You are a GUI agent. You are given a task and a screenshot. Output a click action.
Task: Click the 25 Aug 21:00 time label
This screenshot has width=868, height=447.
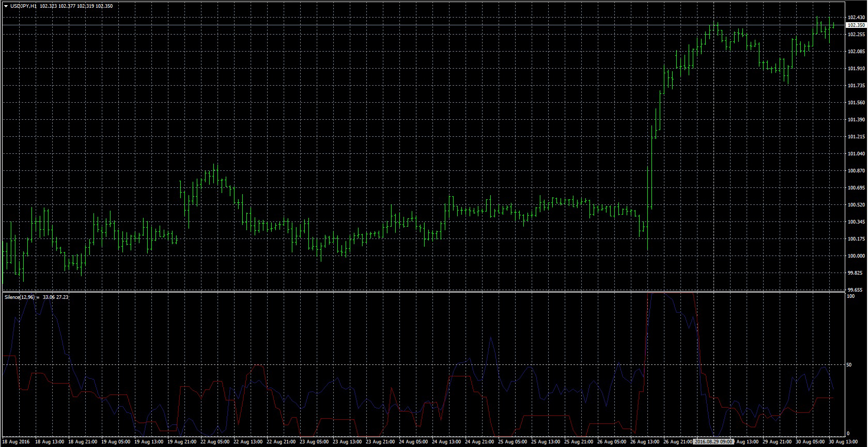pyautogui.click(x=579, y=442)
